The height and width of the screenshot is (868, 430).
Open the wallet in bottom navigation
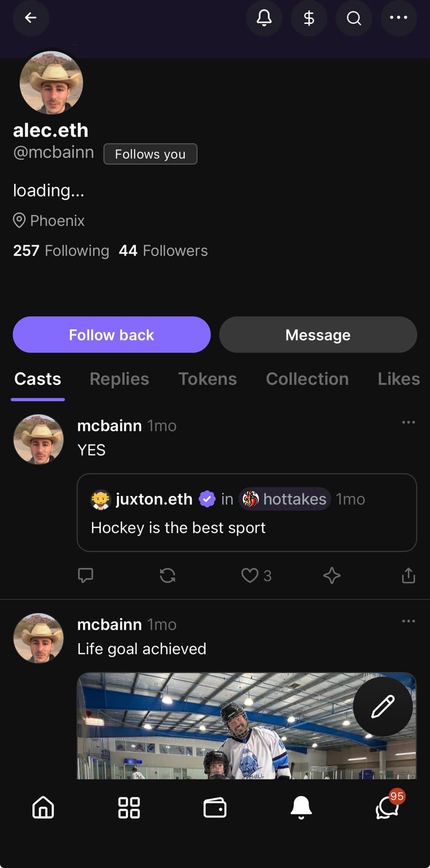(215, 808)
